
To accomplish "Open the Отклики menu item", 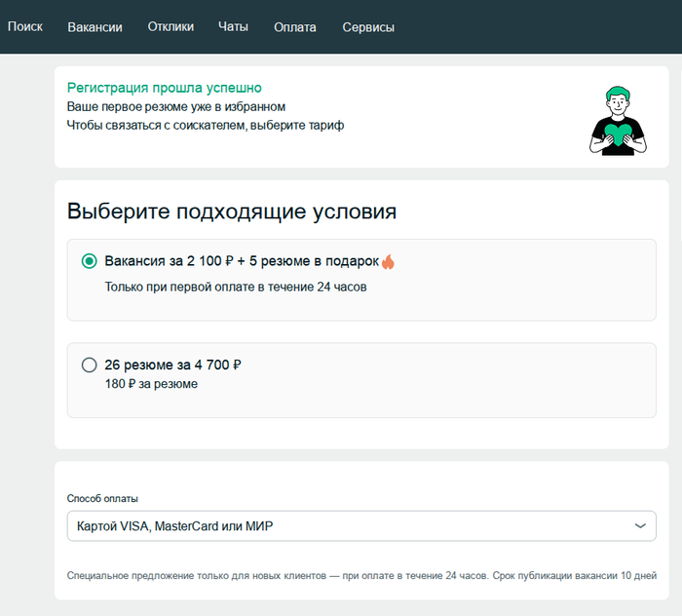I will (170, 27).
